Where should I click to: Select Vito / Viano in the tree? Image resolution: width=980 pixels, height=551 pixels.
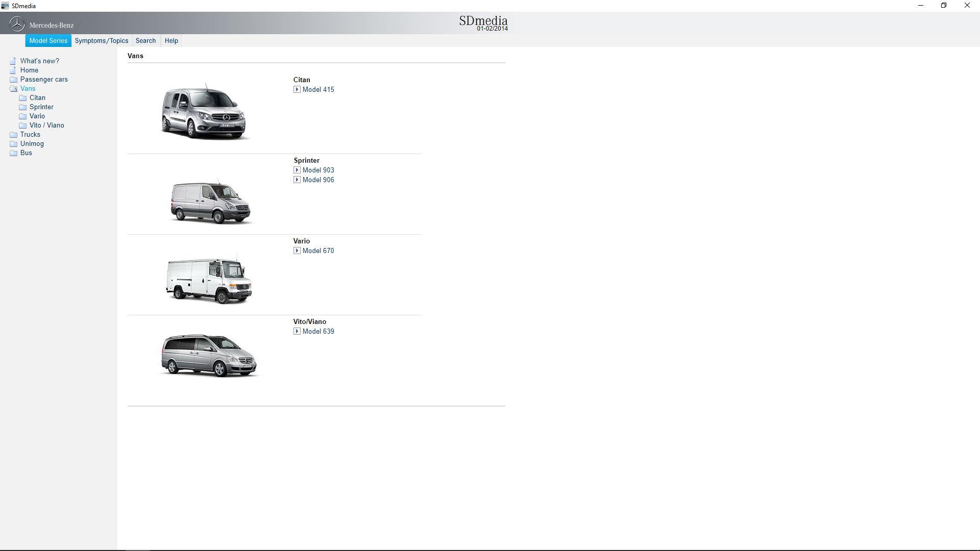[46, 126]
